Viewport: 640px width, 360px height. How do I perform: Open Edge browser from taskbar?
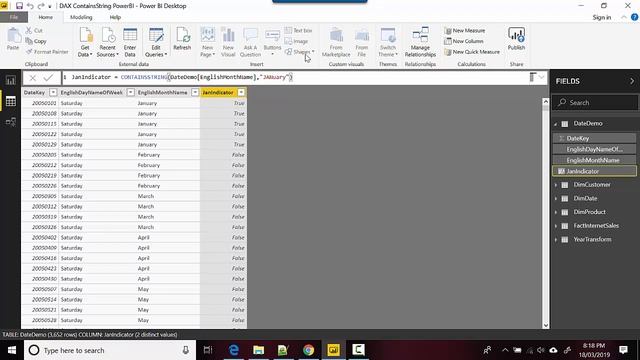[233, 350]
